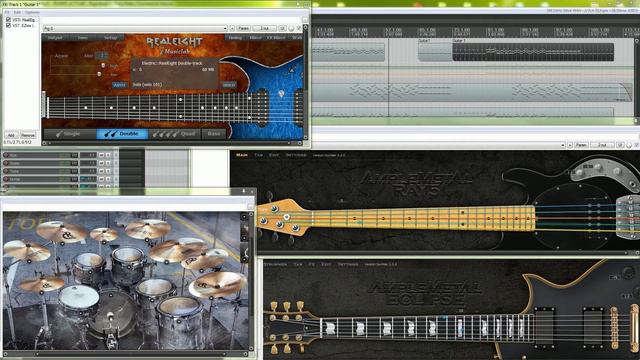Viewport: 640px width, 360px height.
Task: Select Double guitar mode in RealEight
Action: coord(122,134)
